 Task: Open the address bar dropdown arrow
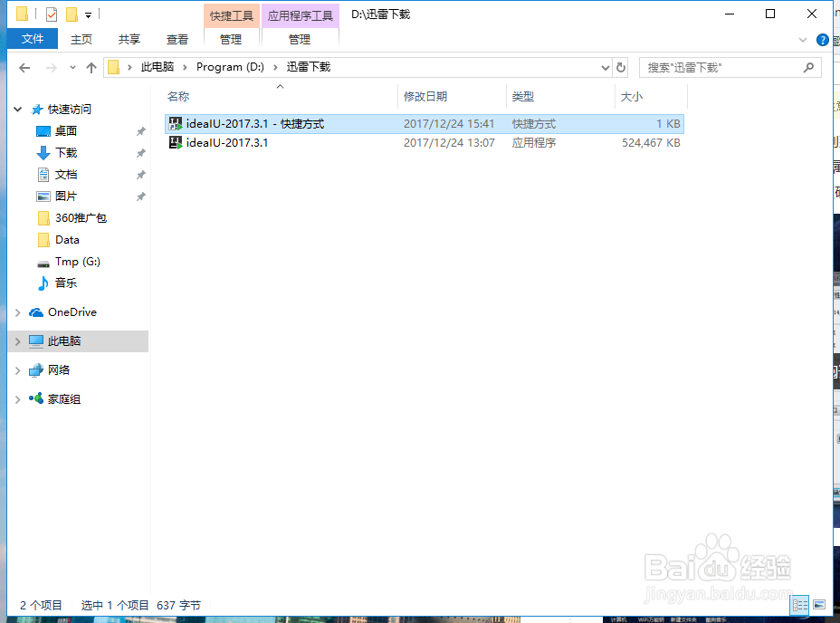coord(605,66)
